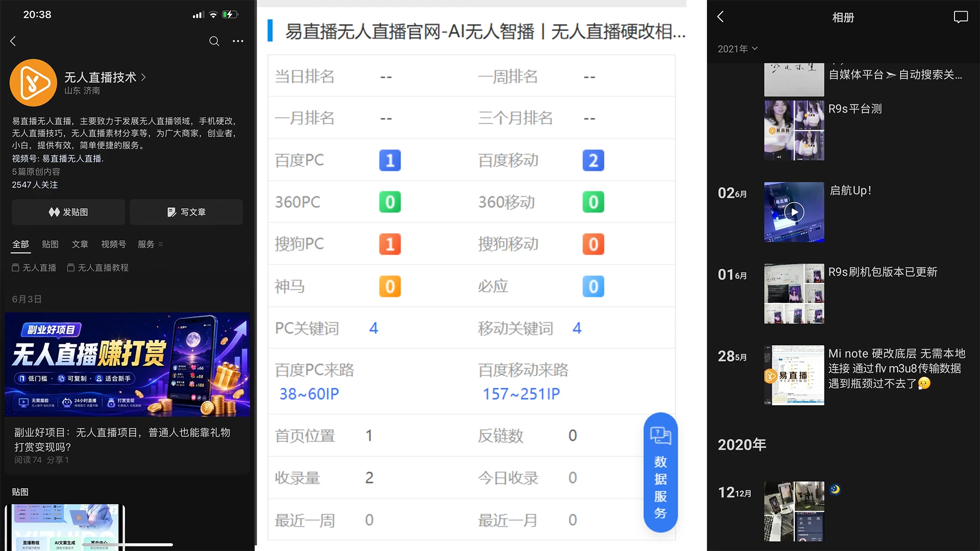Click the 搜狗移动 orange badge 0
This screenshot has height=551, width=980.
click(593, 244)
